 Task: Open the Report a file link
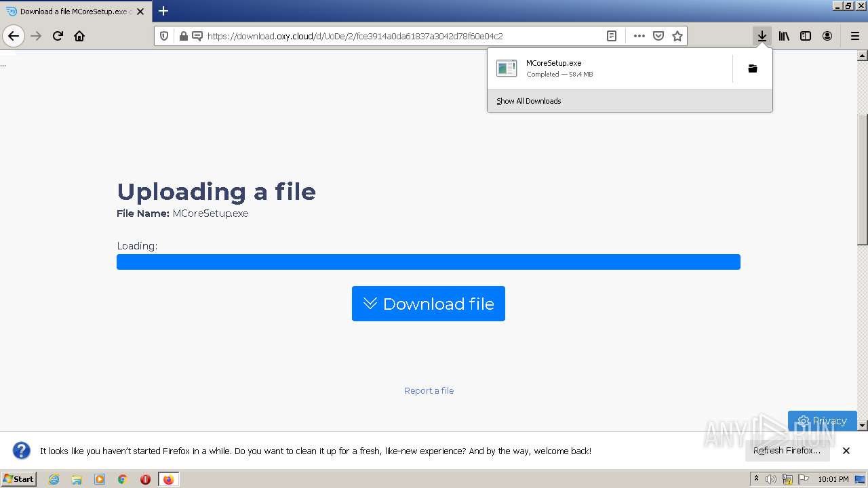click(x=429, y=390)
